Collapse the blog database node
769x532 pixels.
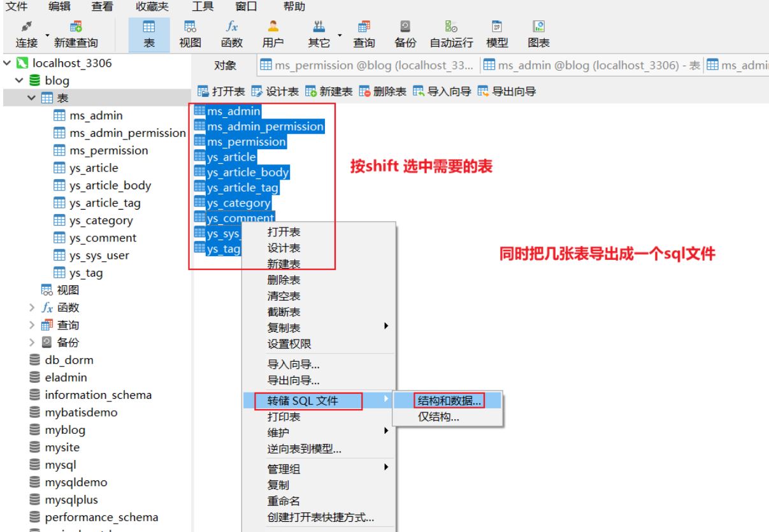click(x=18, y=82)
